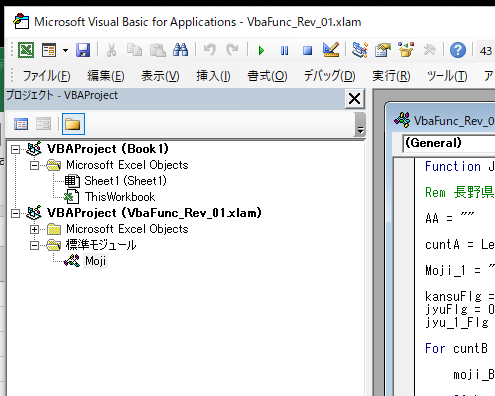Screen dimensions: 495x396
Task: Switch to Microsoft Excel view icon
Action: point(26,51)
